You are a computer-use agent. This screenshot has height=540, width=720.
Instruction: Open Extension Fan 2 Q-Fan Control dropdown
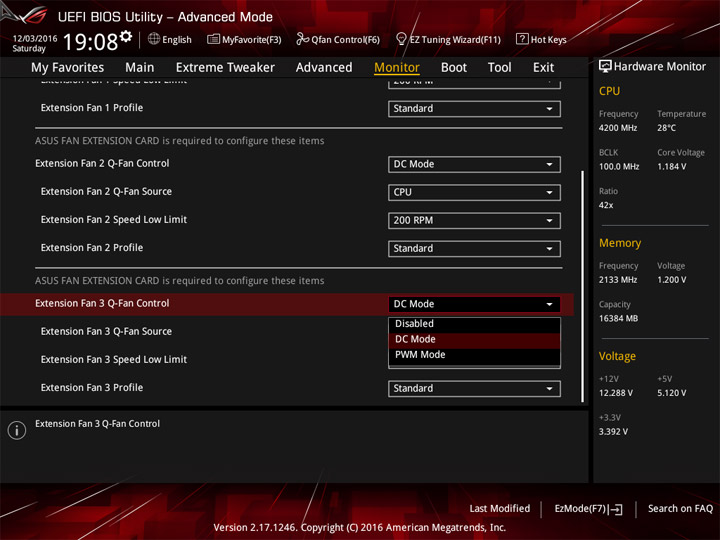[x=474, y=164]
